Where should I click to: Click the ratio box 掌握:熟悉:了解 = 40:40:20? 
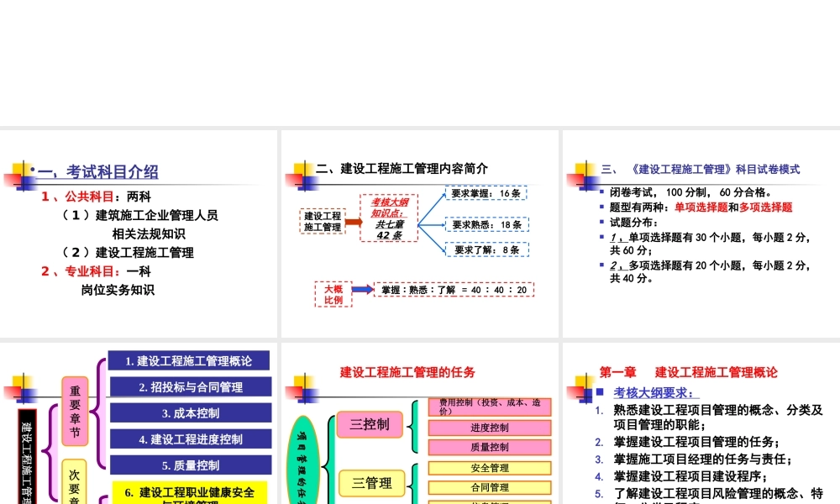coord(454,290)
